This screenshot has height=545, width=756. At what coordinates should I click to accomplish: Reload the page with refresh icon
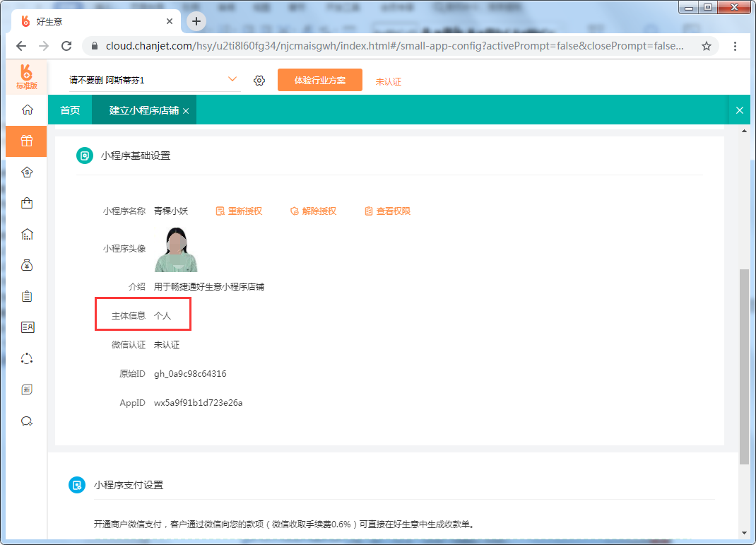pos(66,46)
